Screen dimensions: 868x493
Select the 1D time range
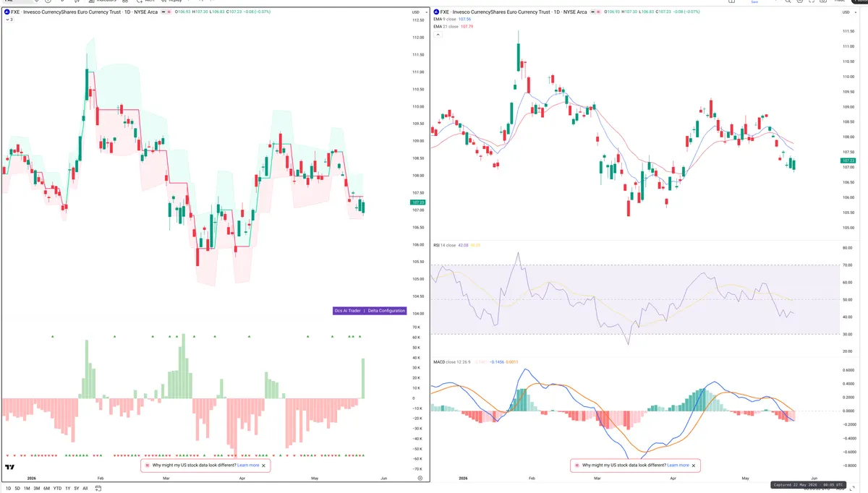coord(8,489)
